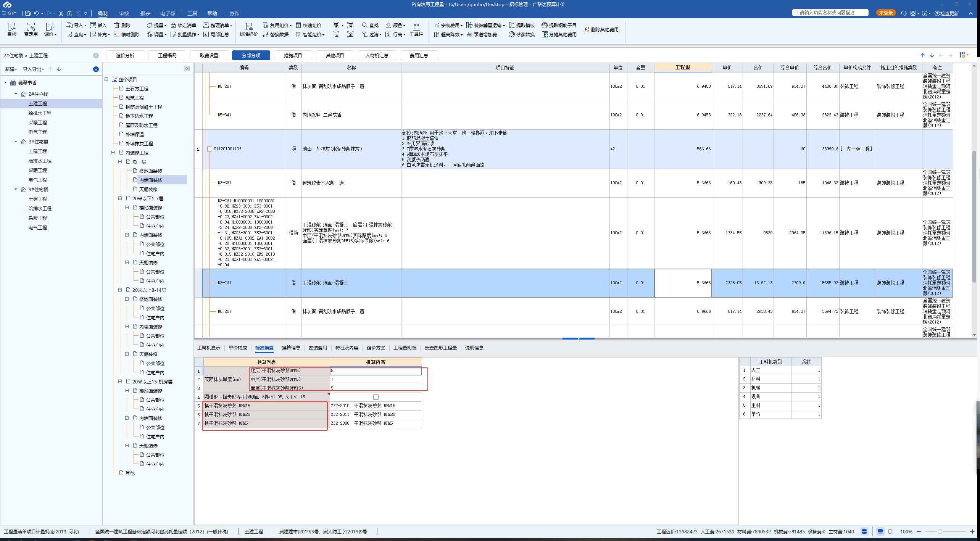Click the 标准组价 standard pricing icon

click(x=248, y=27)
